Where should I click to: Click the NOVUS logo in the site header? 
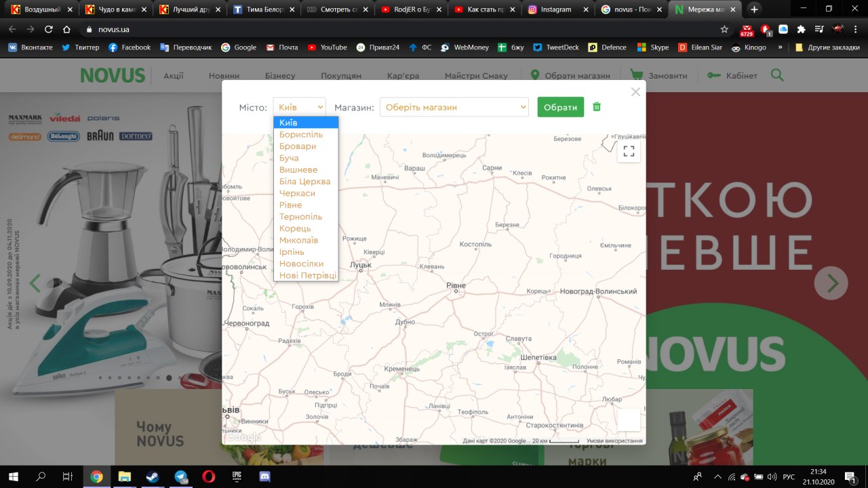pos(113,75)
